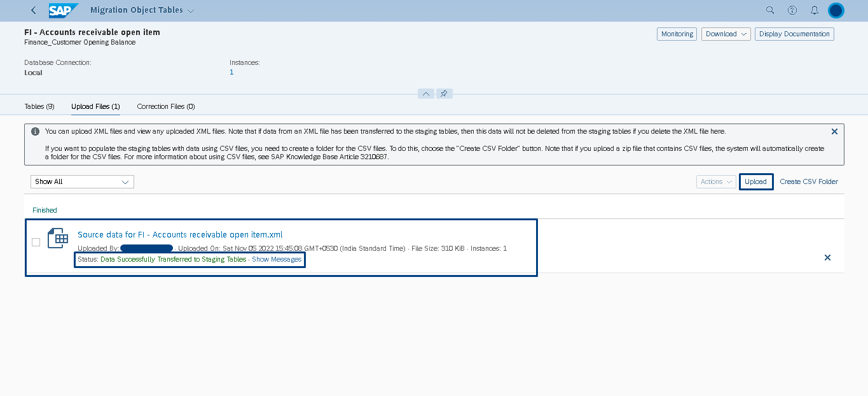This screenshot has height=396, width=868.
Task: Open the Show All filter combo box
Action: [x=82, y=181]
